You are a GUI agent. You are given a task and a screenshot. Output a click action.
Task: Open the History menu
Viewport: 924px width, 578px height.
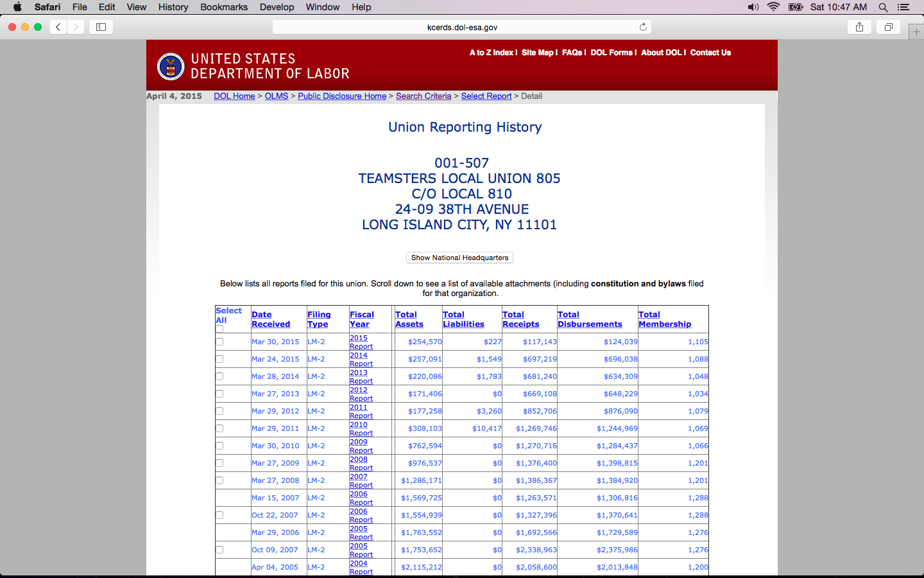(173, 7)
